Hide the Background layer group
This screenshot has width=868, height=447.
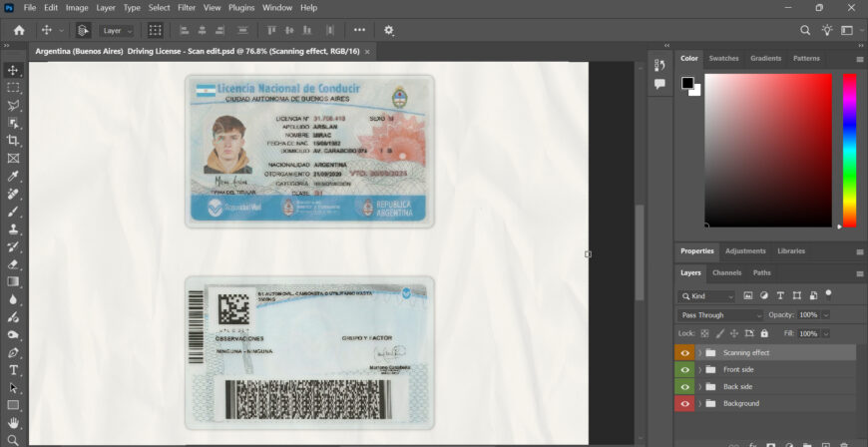[684, 403]
